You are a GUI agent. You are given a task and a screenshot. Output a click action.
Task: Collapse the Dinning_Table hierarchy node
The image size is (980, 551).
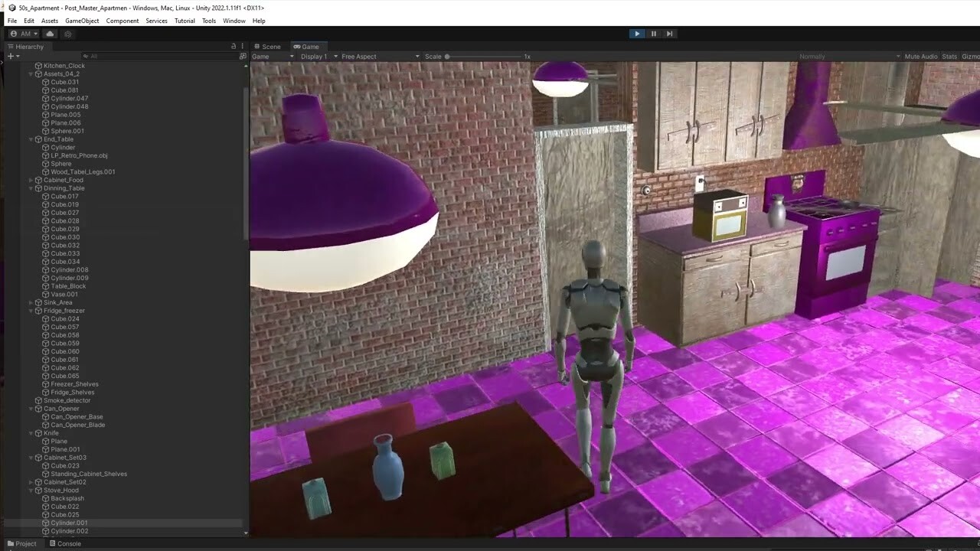click(31, 188)
